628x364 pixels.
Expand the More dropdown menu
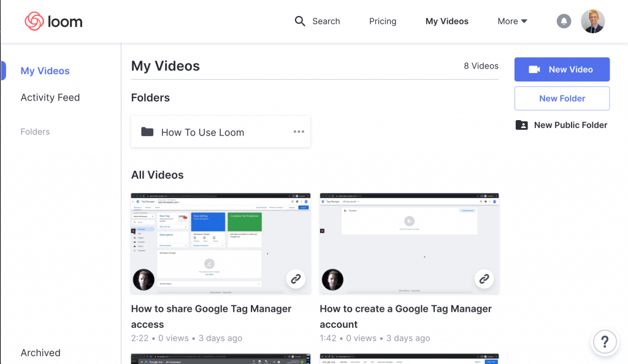tap(512, 21)
